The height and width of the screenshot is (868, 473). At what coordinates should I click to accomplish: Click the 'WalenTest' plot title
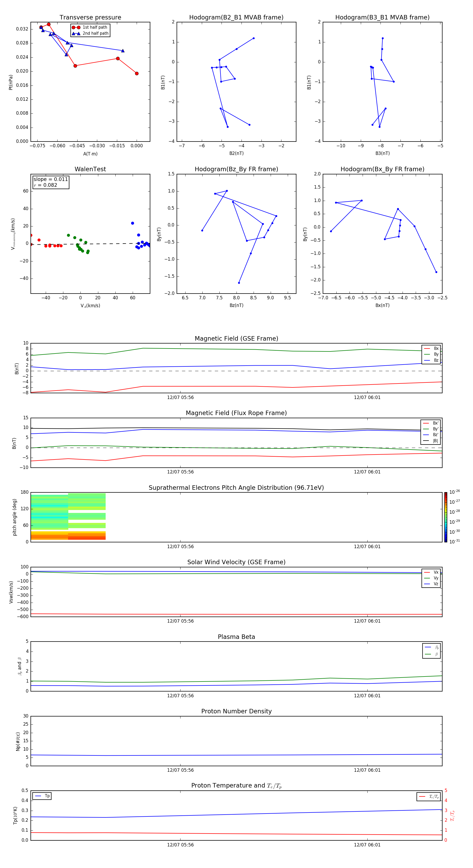click(x=90, y=169)
